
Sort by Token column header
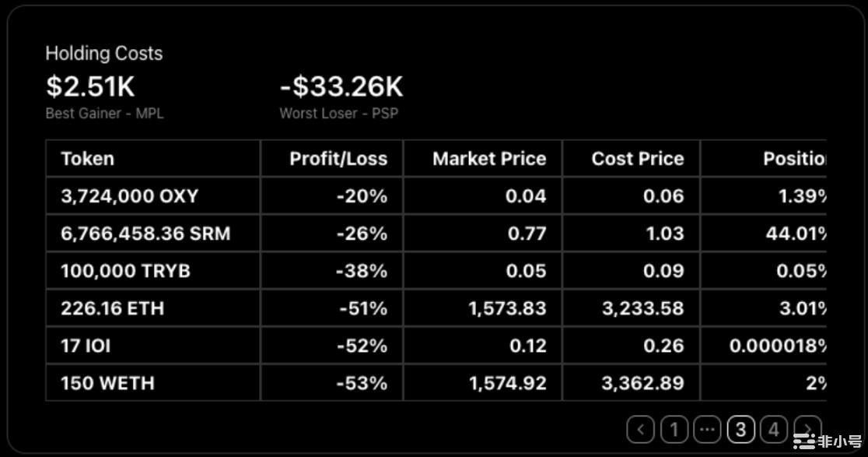tap(87, 159)
